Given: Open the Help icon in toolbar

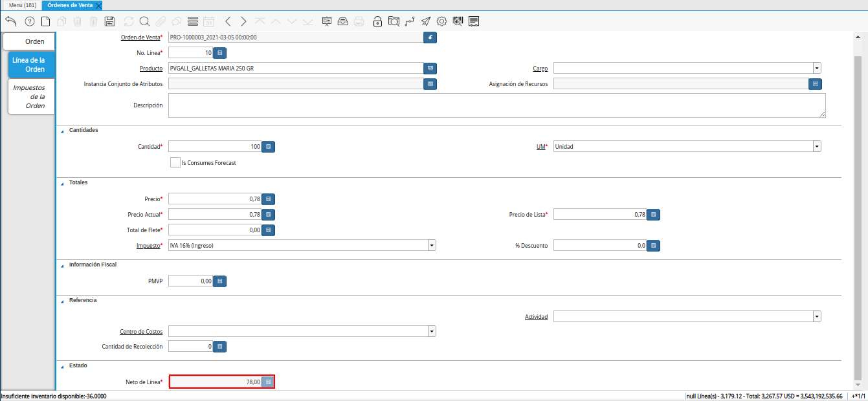Looking at the screenshot, I should [x=29, y=21].
